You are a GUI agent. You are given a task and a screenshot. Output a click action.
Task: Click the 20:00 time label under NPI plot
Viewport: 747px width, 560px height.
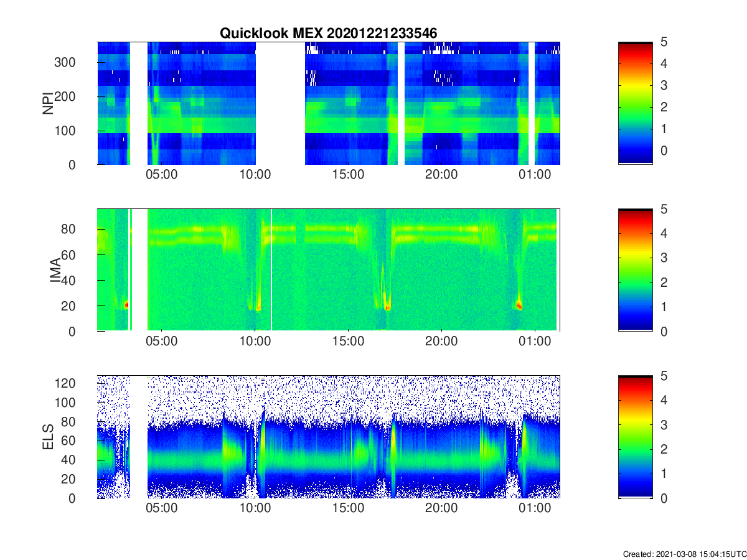441,175
